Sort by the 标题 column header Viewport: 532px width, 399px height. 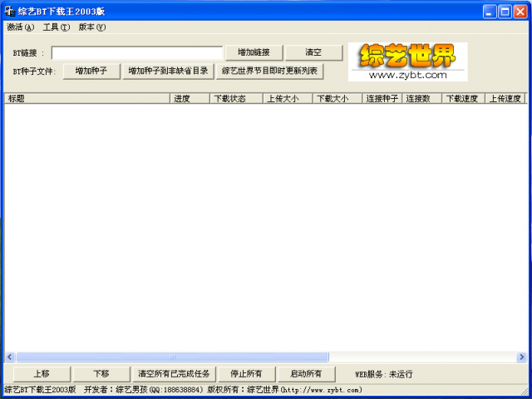coord(87,99)
